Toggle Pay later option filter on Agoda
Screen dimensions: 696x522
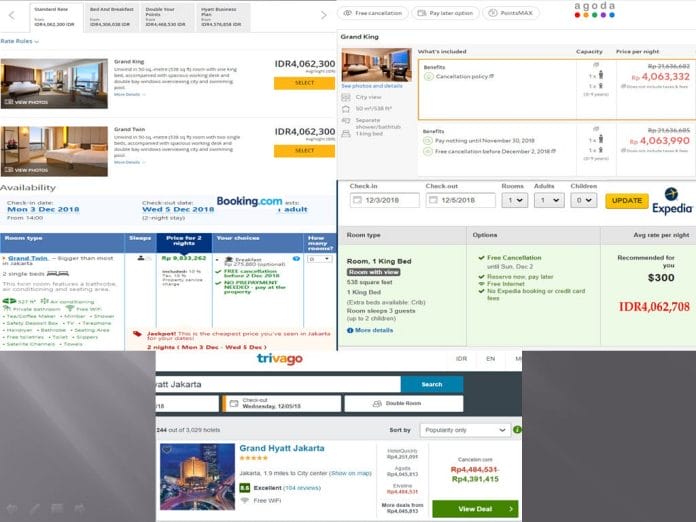click(x=446, y=13)
